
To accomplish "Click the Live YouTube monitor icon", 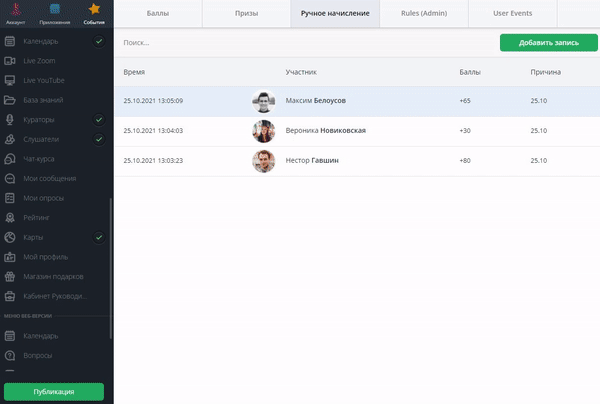I will (x=10, y=80).
